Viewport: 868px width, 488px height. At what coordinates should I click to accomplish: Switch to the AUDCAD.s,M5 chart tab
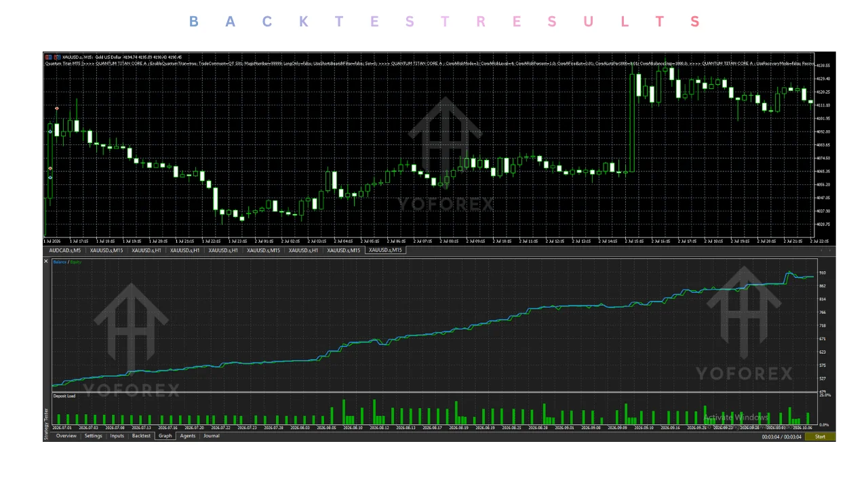coord(65,250)
